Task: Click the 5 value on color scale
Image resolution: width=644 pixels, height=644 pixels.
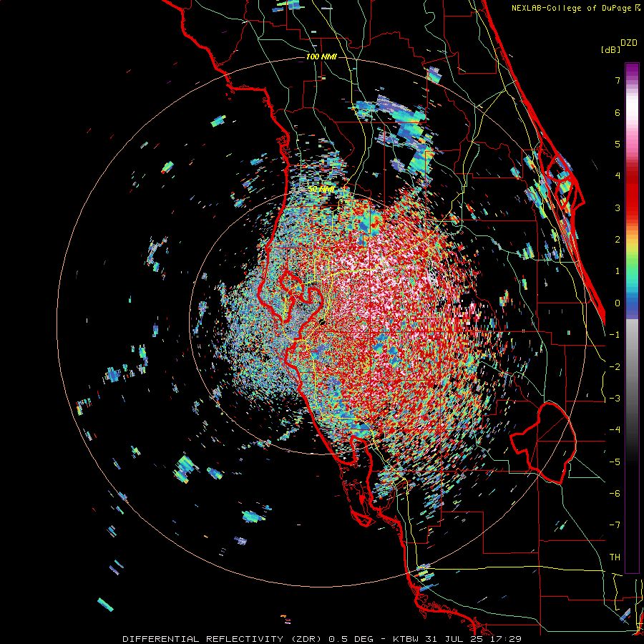Action: (618, 144)
